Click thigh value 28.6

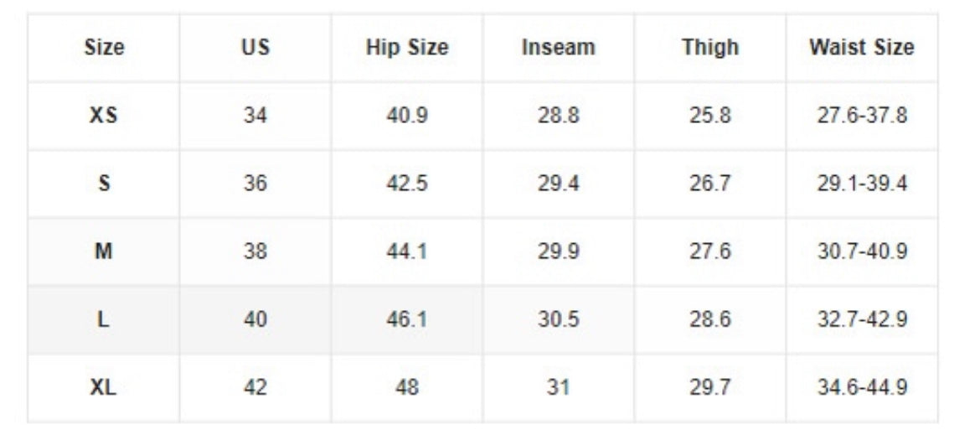coord(710,319)
